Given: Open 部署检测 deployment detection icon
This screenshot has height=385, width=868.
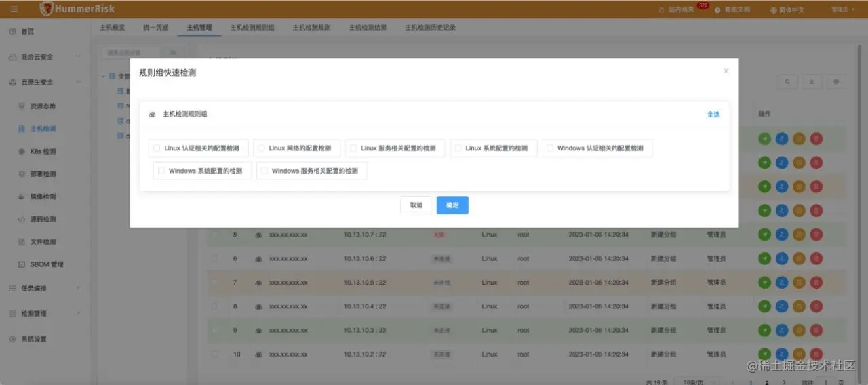Looking at the screenshot, I should point(22,174).
